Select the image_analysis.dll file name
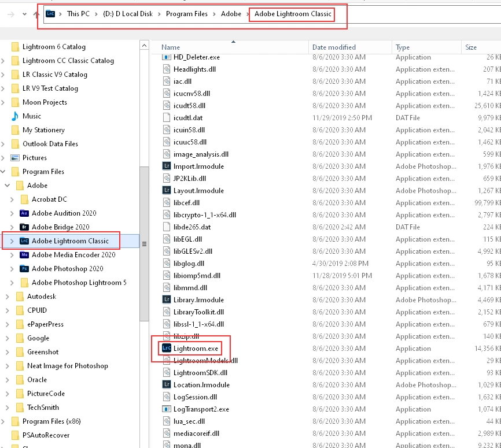This screenshot has width=501, height=448. coord(201,154)
